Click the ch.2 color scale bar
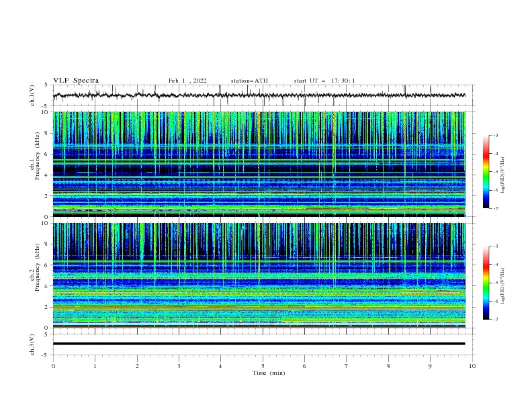This screenshot has height=411, width=532. point(486,283)
